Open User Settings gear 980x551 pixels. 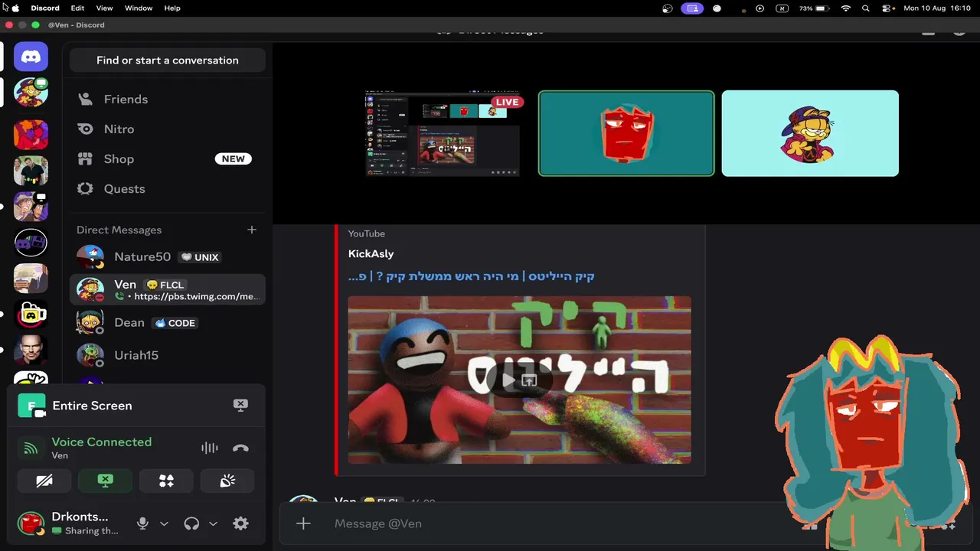240,523
